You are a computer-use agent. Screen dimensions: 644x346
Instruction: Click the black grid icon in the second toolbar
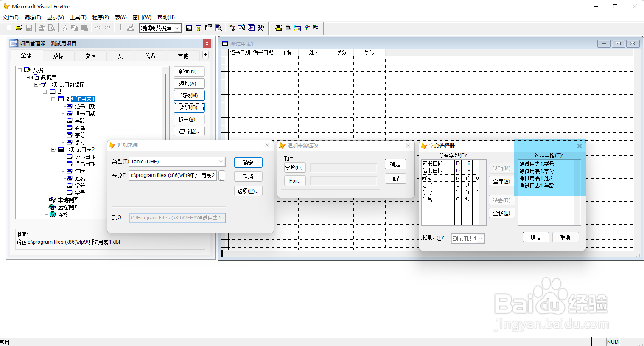point(288,28)
